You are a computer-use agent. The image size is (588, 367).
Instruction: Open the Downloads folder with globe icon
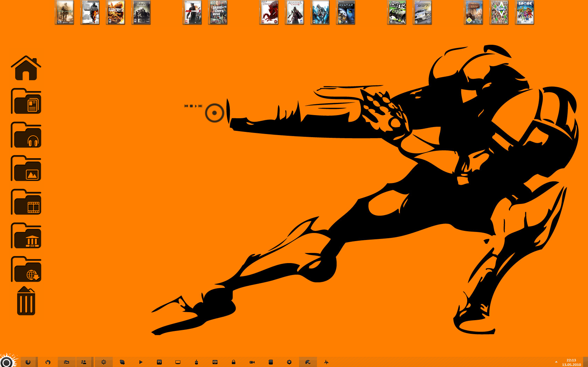click(x=26, y=269)
